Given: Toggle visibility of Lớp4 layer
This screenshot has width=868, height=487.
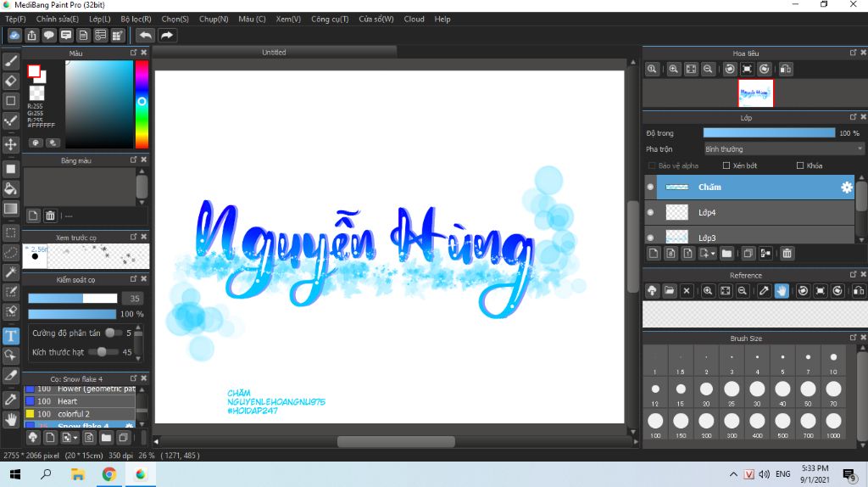Looking at the screenshot, I should click(650, 212).
